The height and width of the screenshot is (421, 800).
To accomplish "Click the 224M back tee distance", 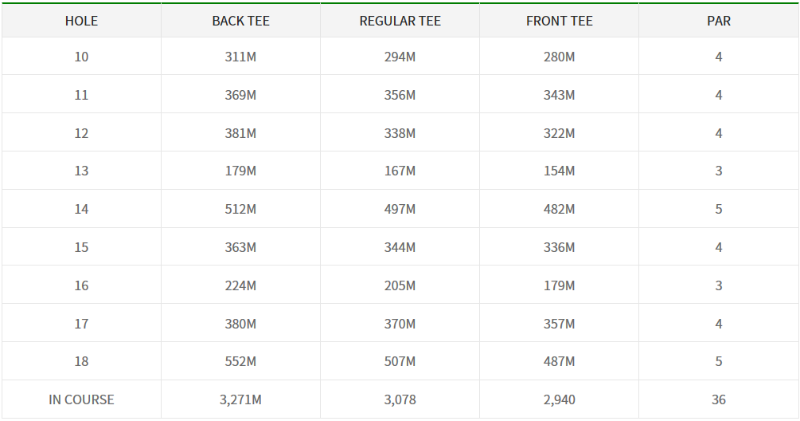I will 240,285.
